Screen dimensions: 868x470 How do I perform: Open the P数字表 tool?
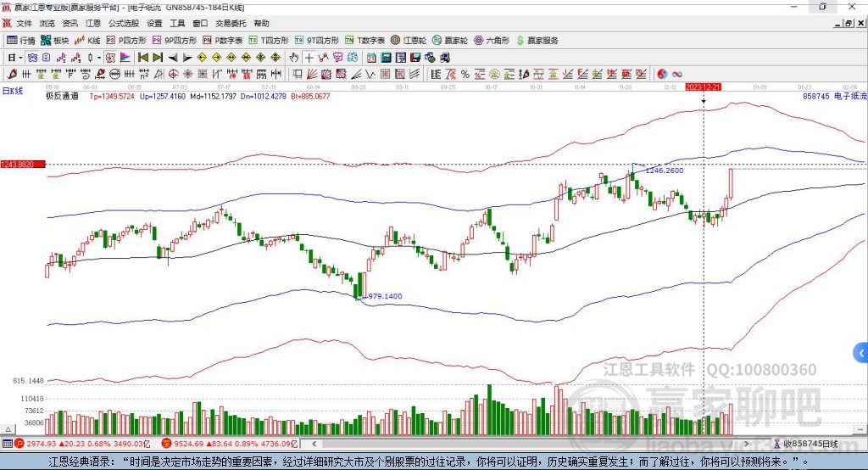click(223, 41)
